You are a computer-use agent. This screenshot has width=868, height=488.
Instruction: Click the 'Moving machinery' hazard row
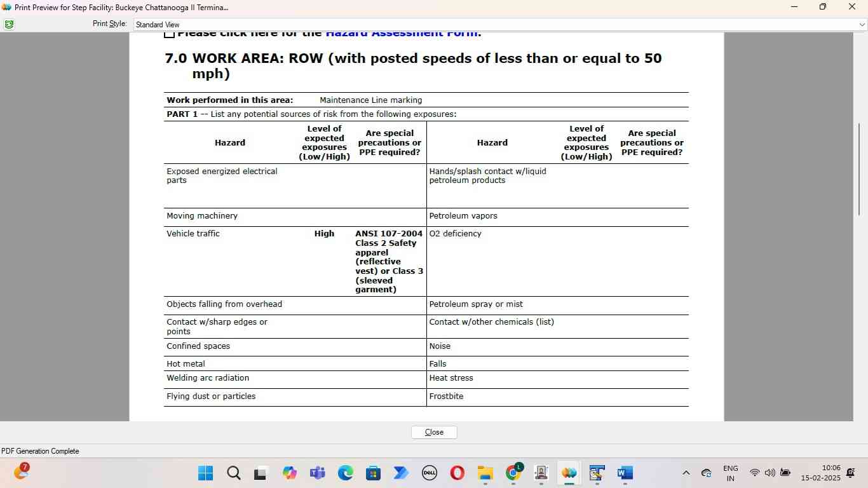(x=202, y=216)
